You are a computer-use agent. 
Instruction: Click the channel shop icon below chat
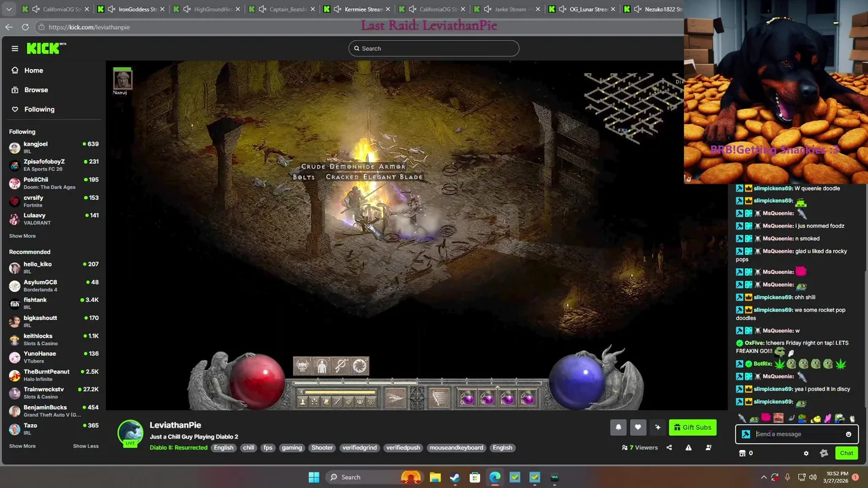click(x=742, y=453)
